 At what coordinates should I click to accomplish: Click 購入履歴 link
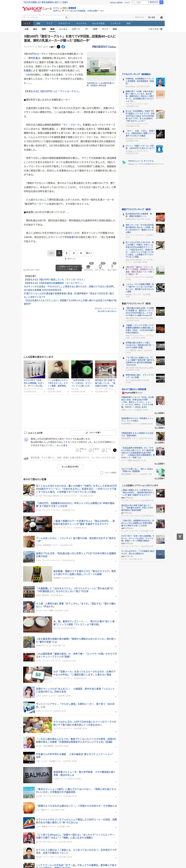[152, 17]
